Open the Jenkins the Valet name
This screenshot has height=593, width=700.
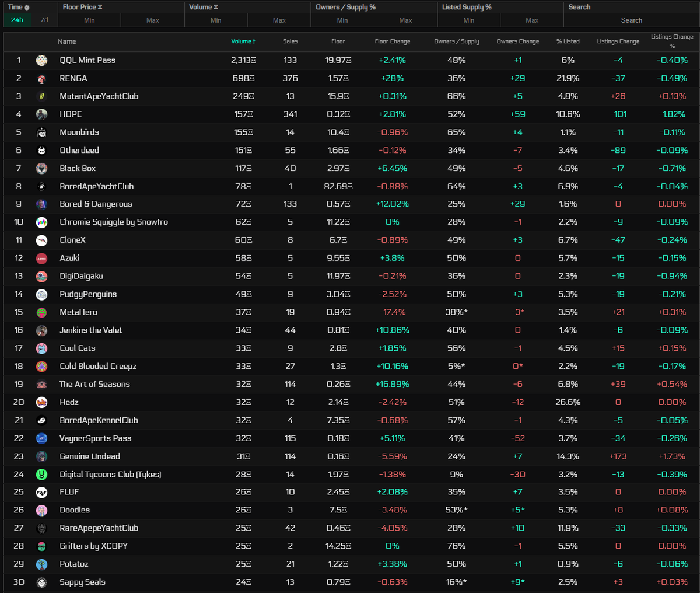point(91,330)
